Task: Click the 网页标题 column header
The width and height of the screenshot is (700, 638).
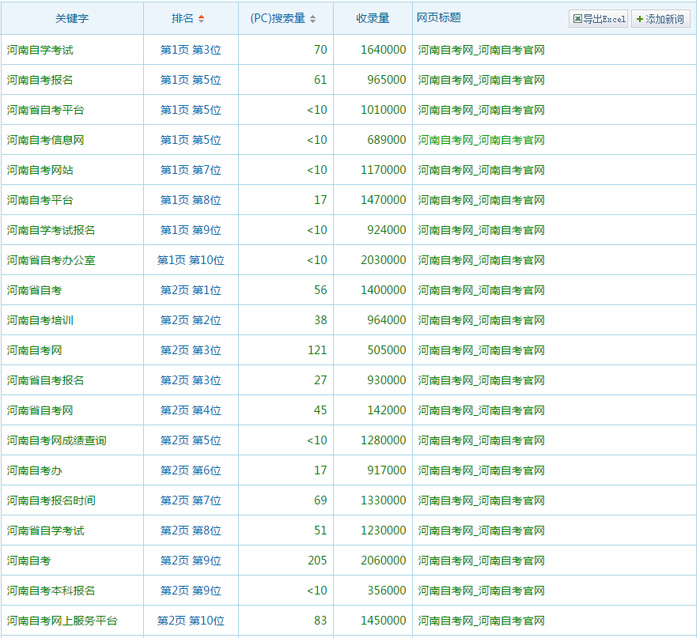Action: pos(438,18)
